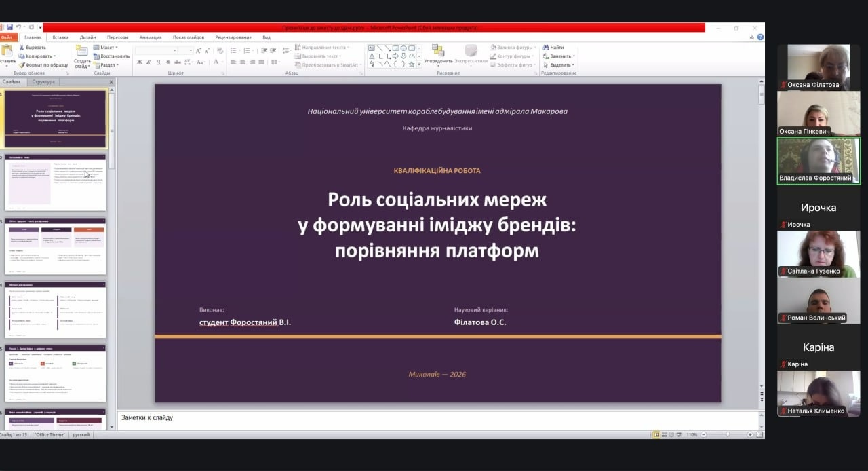The width and height of the screenshot is (868, 471).
Task: Select slide 2 thumbnail in slides pane
Action: 56,183
